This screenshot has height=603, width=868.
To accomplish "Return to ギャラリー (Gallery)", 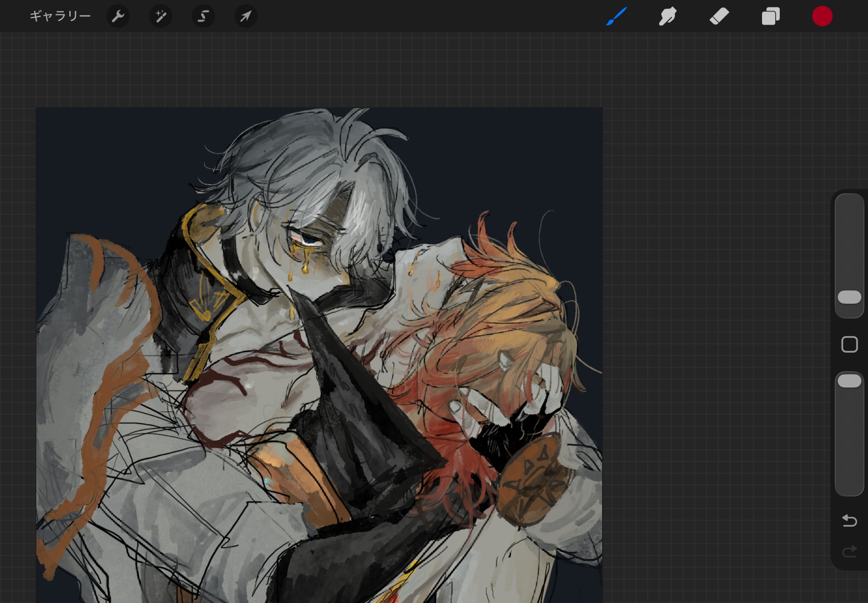I will [60, 16].
